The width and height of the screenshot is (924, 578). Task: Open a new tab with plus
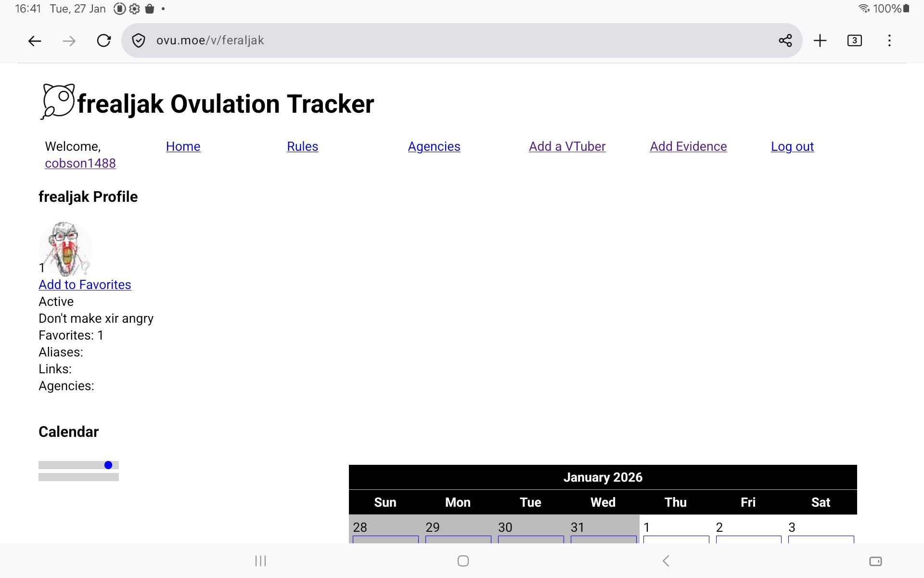820,41
